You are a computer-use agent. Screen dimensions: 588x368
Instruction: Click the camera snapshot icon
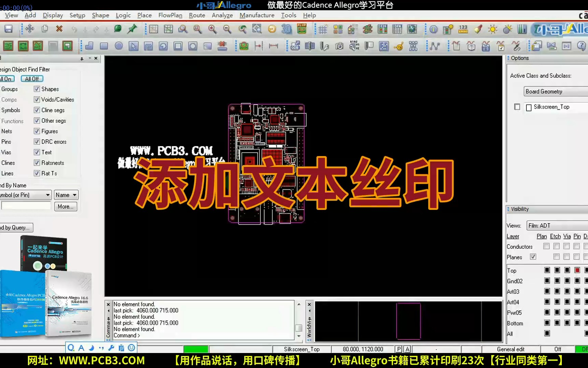click(x=339, y=46)
